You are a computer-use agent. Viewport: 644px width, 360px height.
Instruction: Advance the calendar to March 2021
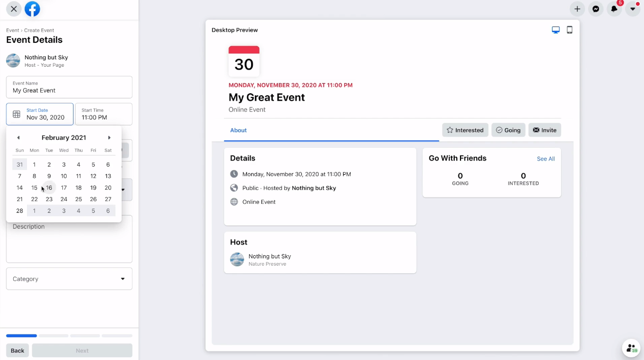click(109, 137)
